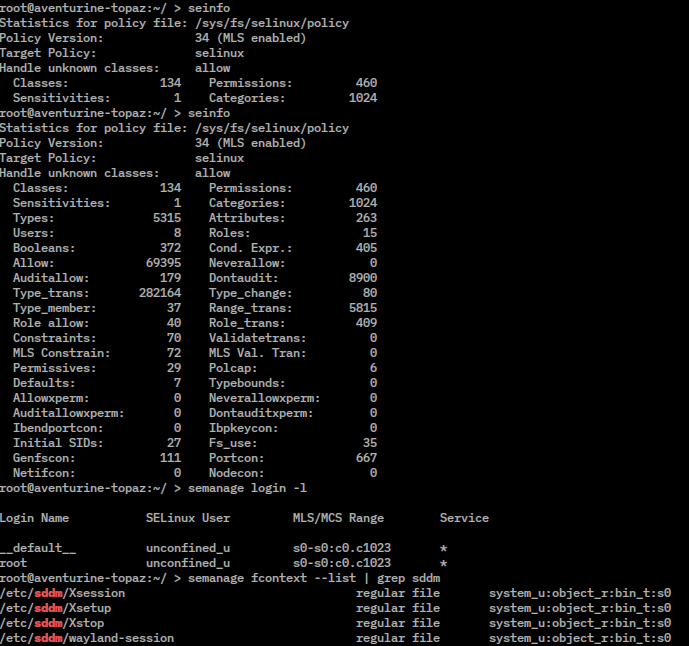The image size is (689, 646).
Task: Select the Role_trans value "409"
Action: click(366, 323)
